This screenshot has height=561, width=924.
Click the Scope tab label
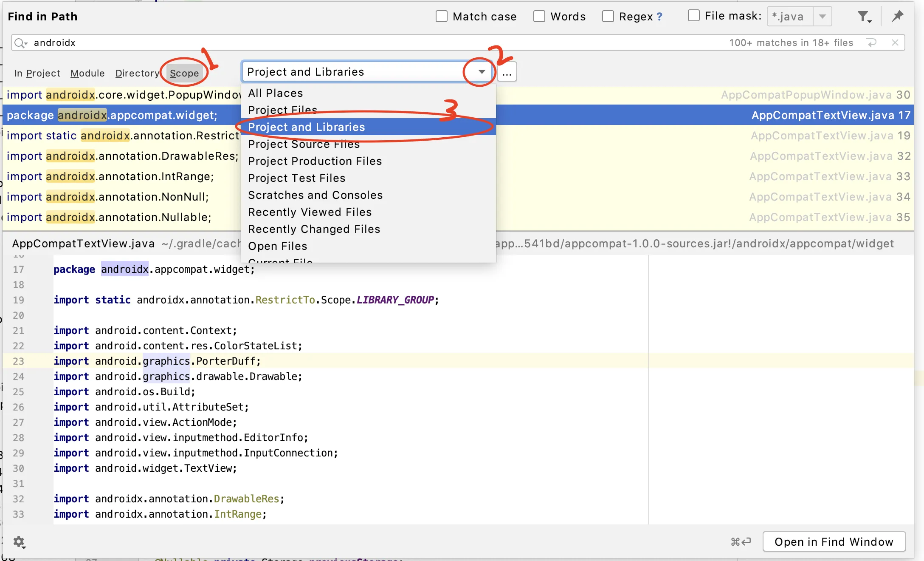183,72
